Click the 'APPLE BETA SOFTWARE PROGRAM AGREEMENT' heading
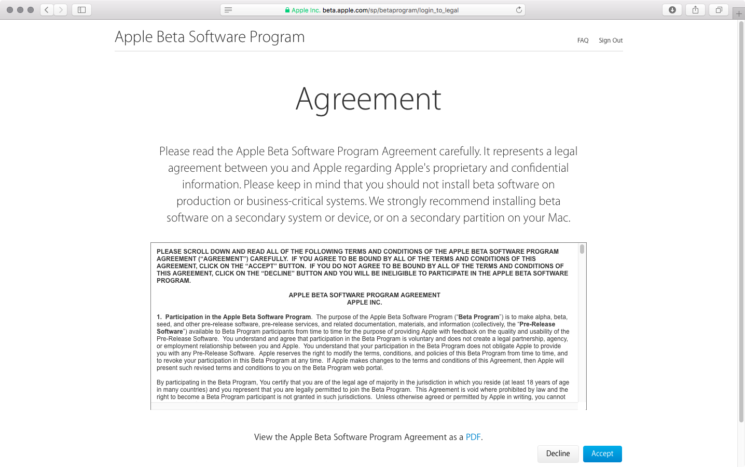The width and height of the screenshot is (745, 467). [x=364, y=295]
